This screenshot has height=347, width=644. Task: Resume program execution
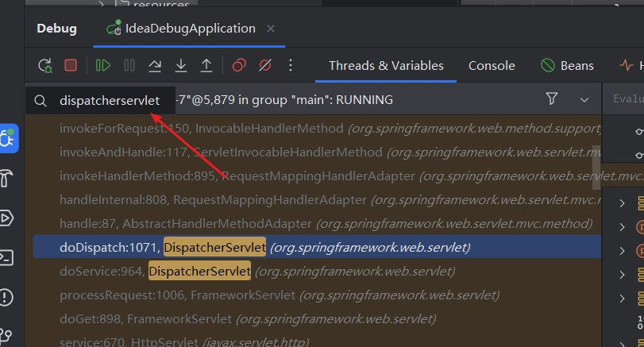103,66
